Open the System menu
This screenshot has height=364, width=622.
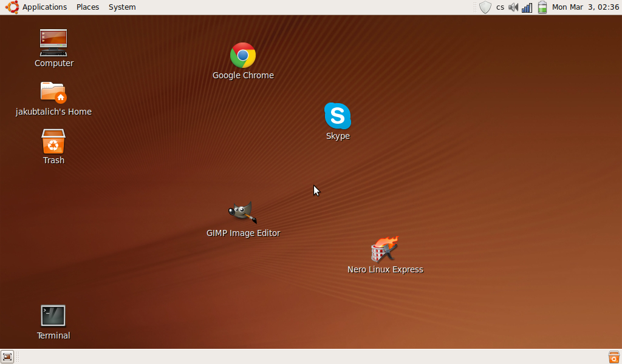pyautogui.click(x=122, y=7)
